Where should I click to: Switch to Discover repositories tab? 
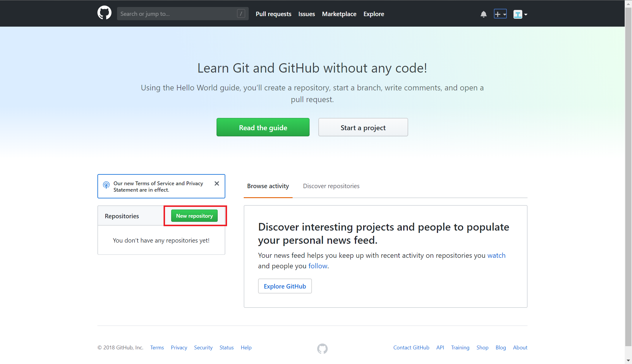pos(331,186)
